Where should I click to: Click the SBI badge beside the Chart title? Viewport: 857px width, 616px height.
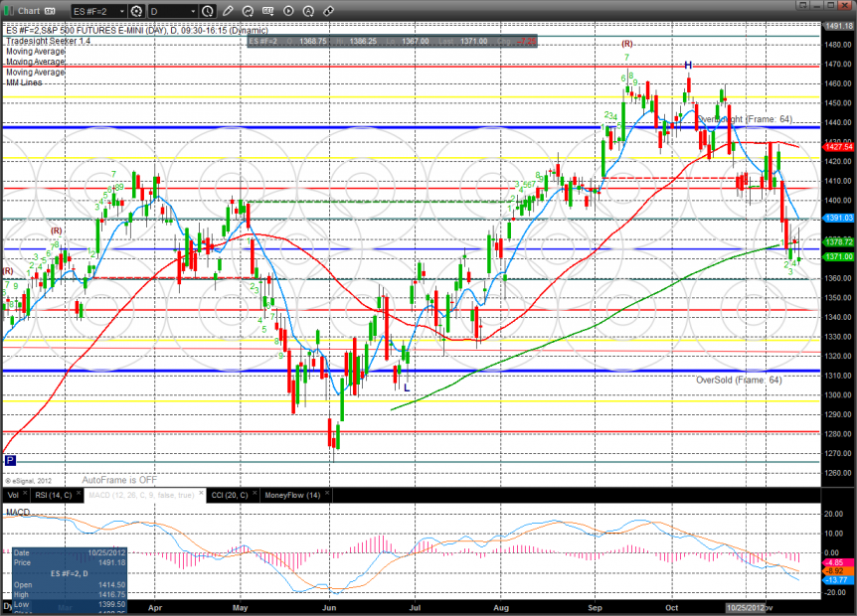pos(50,11)
